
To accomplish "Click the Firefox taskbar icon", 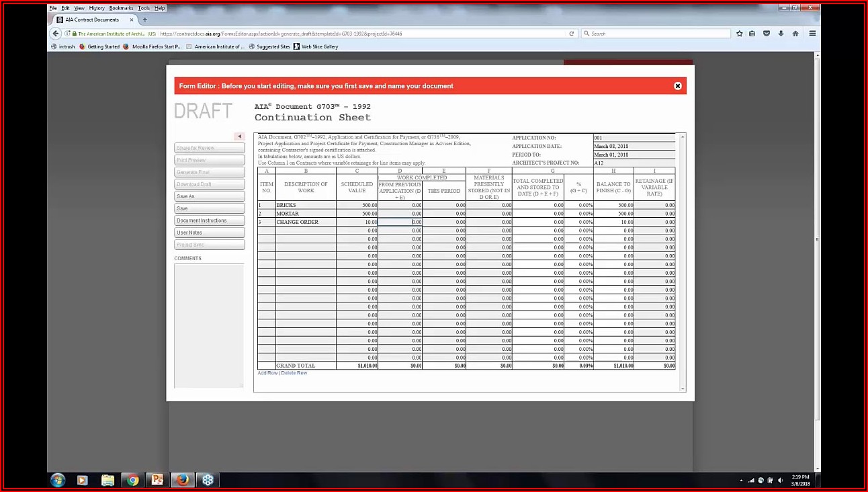I will point(182,480).
